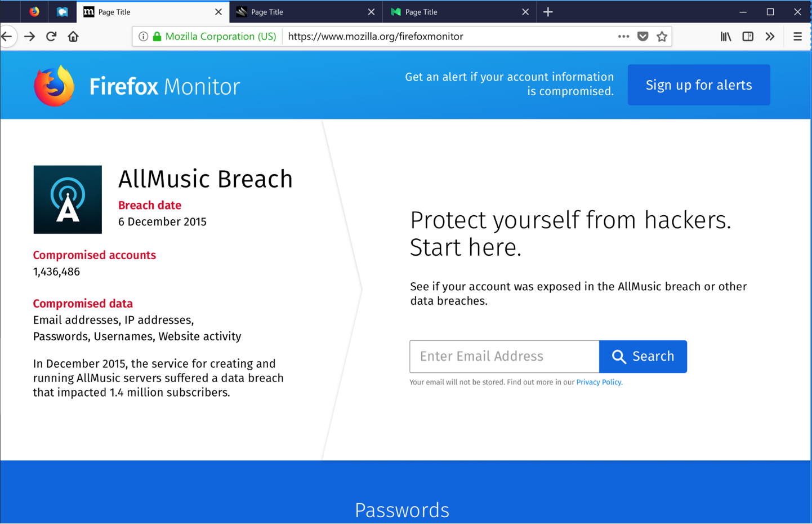Switch to the active tab with m favicon

coord(153,12)
